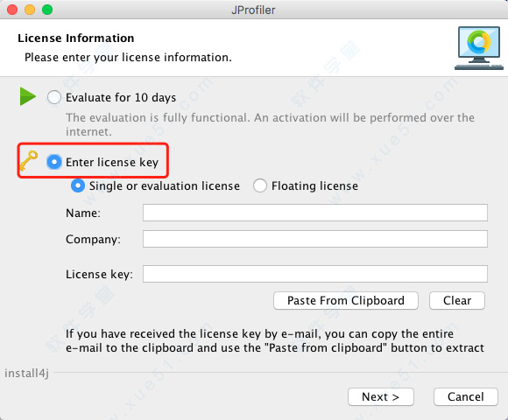
Task: Click the License Information heading
Action: point(76,38)
